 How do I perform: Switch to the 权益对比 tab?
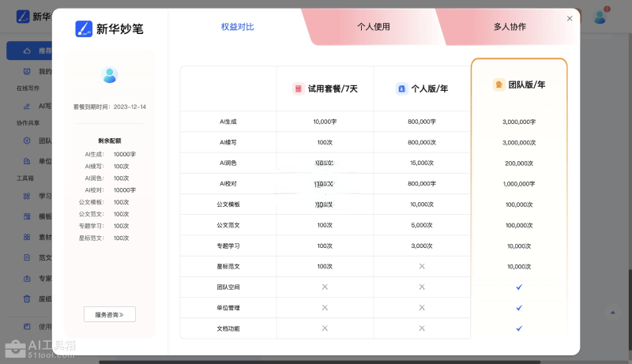tap(238, 27)
